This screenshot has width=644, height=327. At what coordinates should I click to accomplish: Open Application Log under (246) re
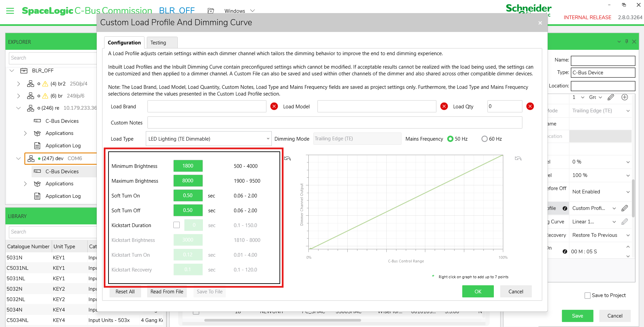63,146
